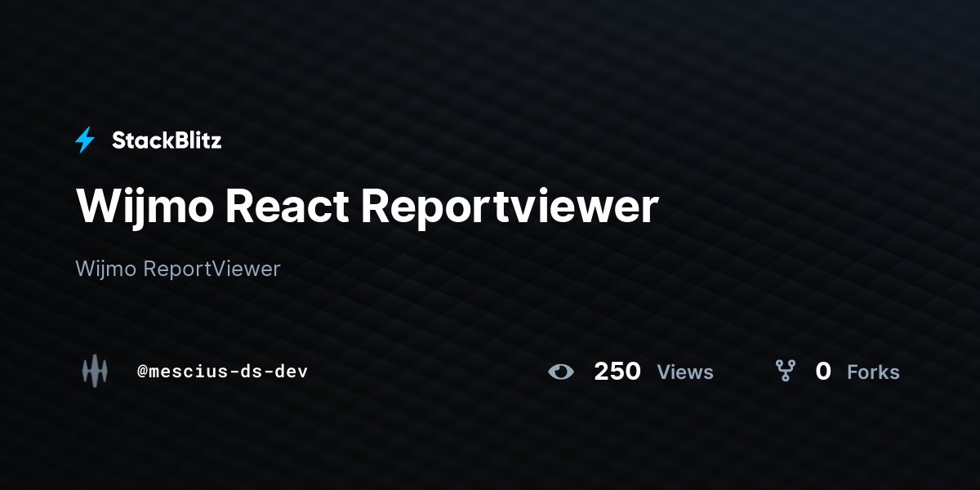
Task: Click the Views label
Action: 685,372
